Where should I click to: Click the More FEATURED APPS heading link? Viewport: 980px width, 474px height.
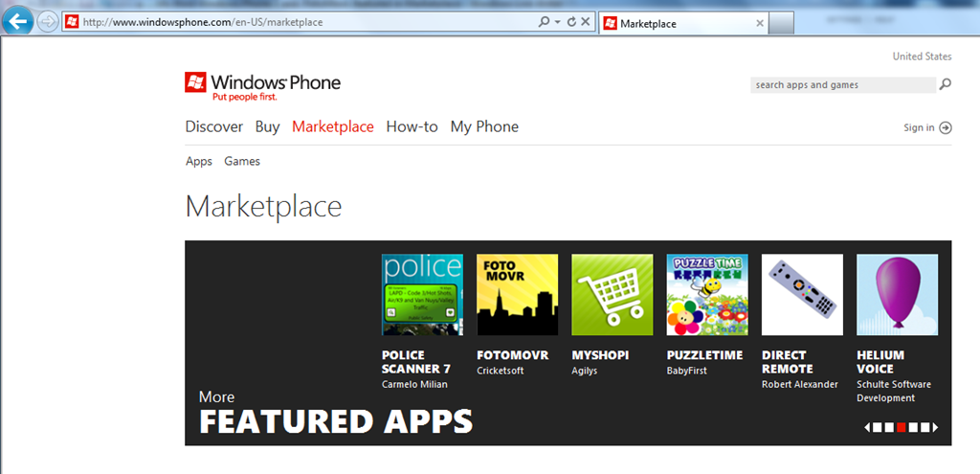336,414
